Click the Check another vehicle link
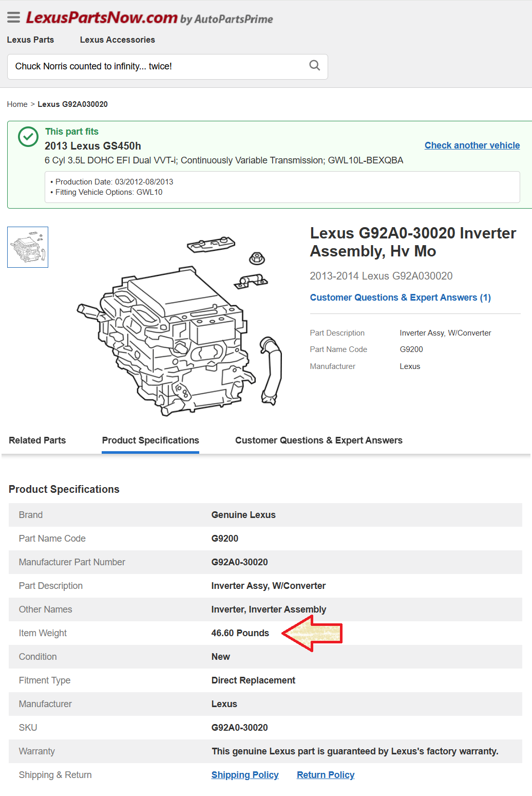 [472, 145]
